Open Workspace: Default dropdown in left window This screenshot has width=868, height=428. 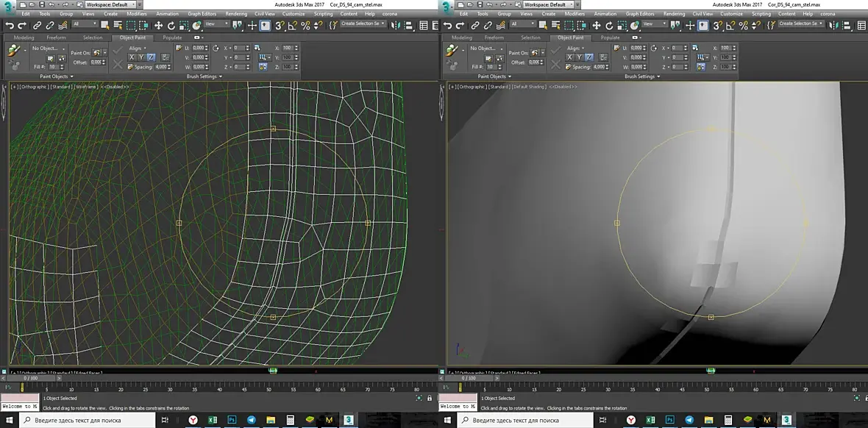110,4
